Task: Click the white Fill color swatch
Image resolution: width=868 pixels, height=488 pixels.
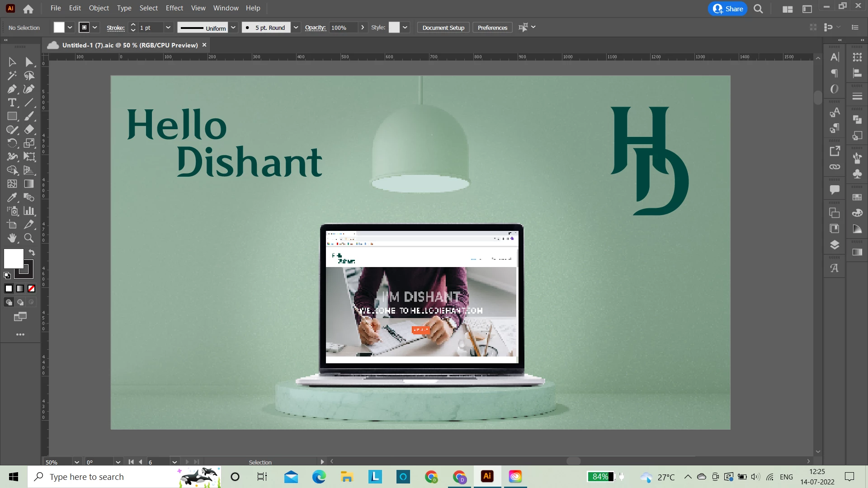Action: tap(14, 259)
